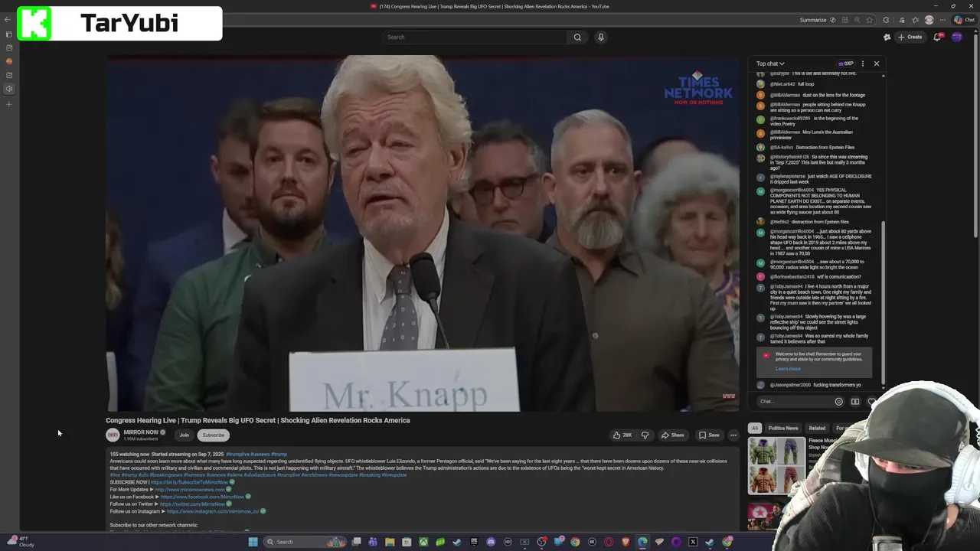Open the twitter.com/MirrorNow link
The width and height of the screenshot is (980, 551).
coord(192,504)
